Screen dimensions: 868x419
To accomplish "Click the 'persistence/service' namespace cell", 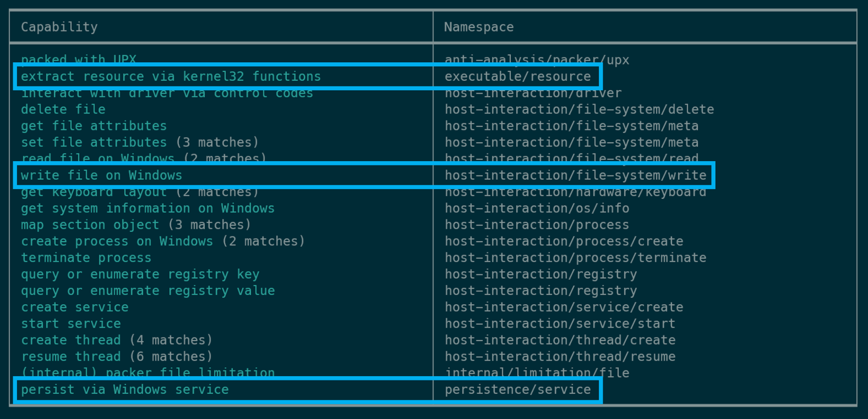I will [517, 390].
